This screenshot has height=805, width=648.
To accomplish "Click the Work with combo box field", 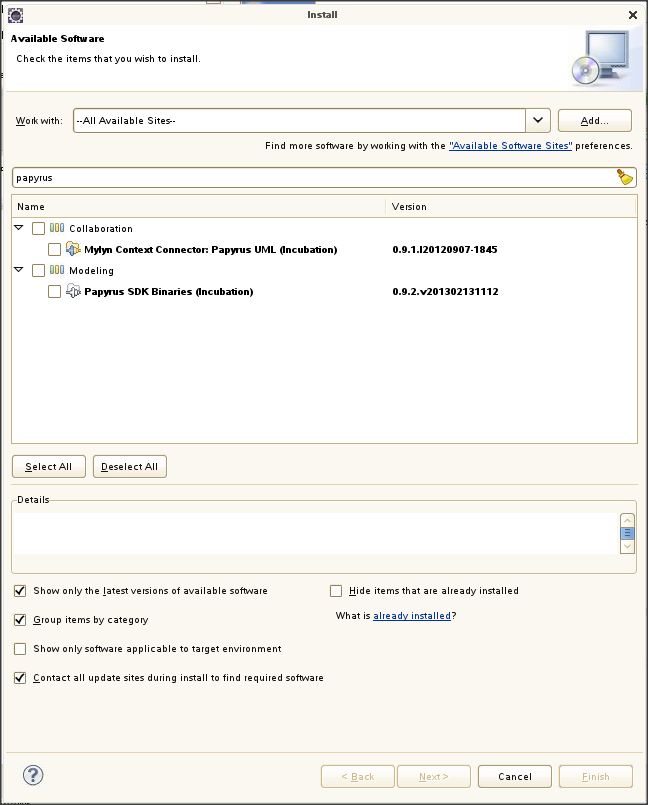I will (299, 120).
